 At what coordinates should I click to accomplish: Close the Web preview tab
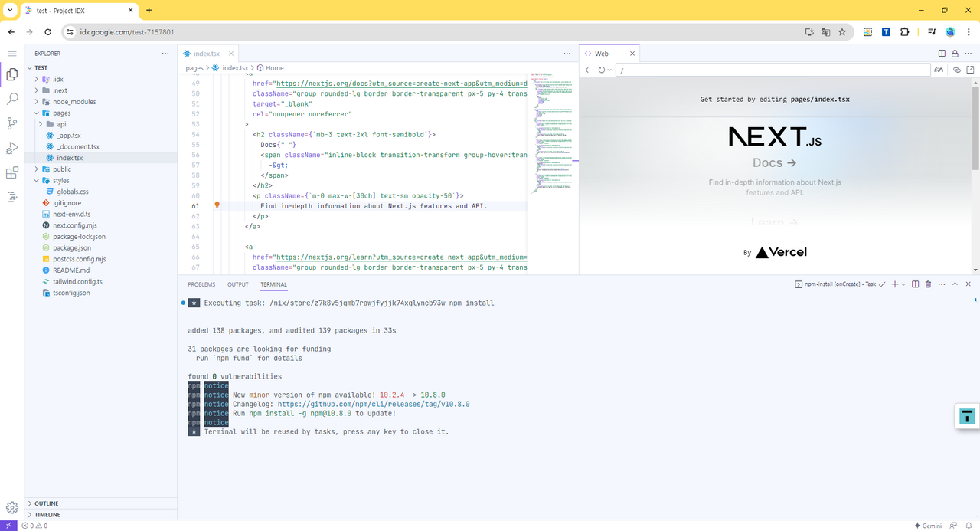(x=632, y=54)
